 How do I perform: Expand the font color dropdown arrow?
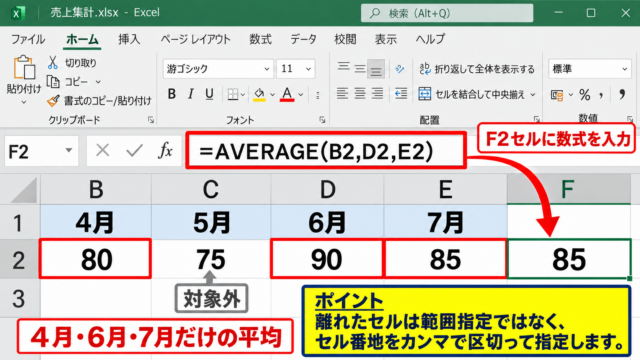[x=301, y=95]
